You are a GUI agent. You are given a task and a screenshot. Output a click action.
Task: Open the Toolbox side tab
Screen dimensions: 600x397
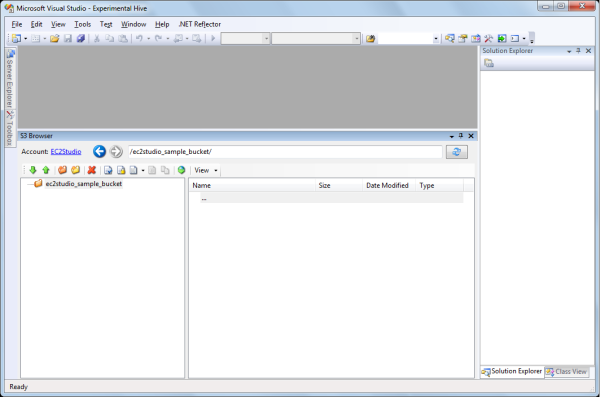pyautogui.click(x=10, y=128)
